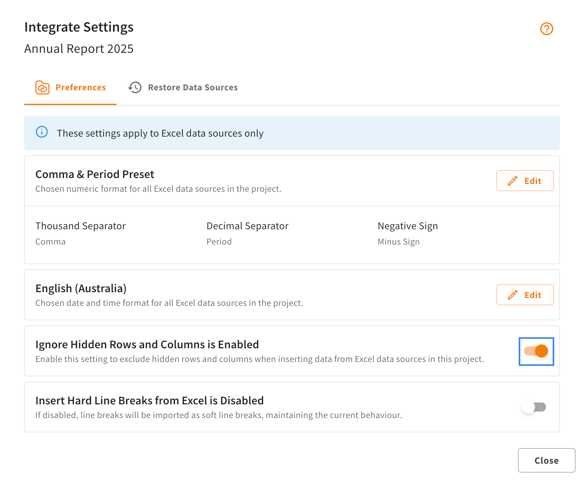Disable Ignore Hidden Rows and Columns toggle
The height and width of the screenshot is (482, 584).
point(536,351)
